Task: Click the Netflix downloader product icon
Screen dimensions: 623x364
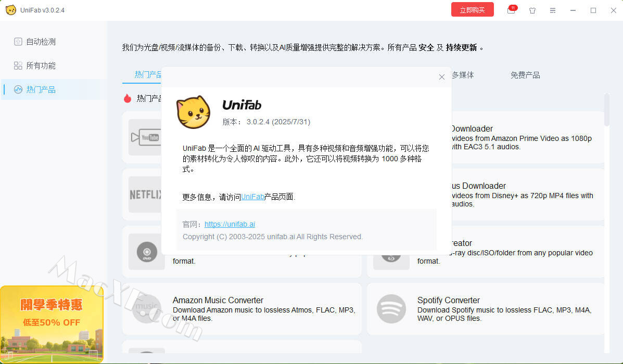Action: pyautogui.click(x=145, y=194)
